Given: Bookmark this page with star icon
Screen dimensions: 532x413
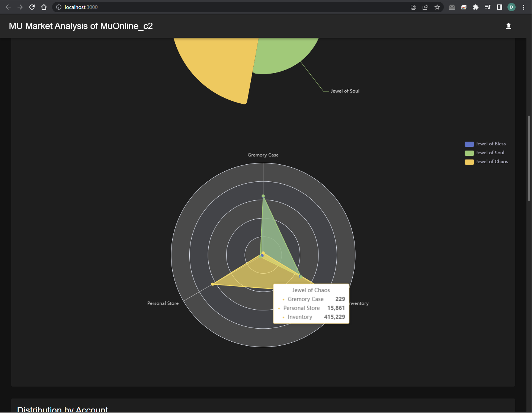Looking at the screenshot, I should pos(437,7).
